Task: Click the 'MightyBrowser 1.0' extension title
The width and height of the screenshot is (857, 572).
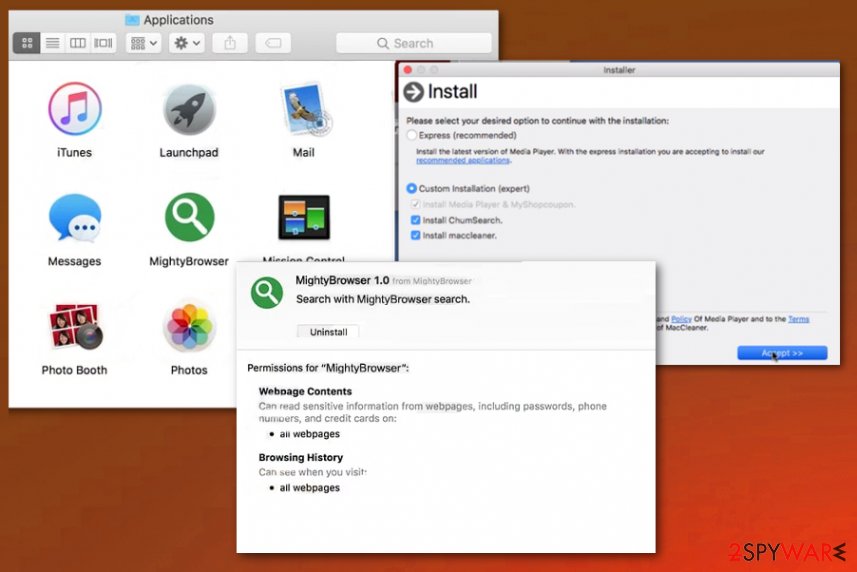Action: [342, 280]
